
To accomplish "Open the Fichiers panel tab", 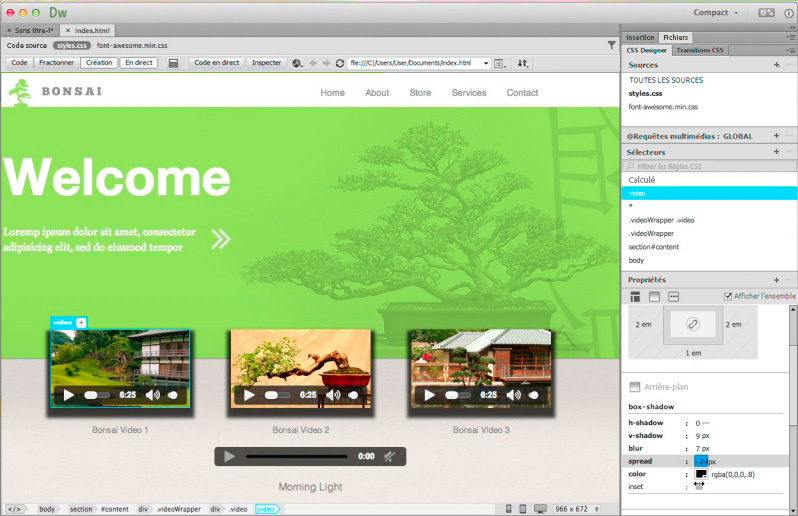I will [675, 37].
